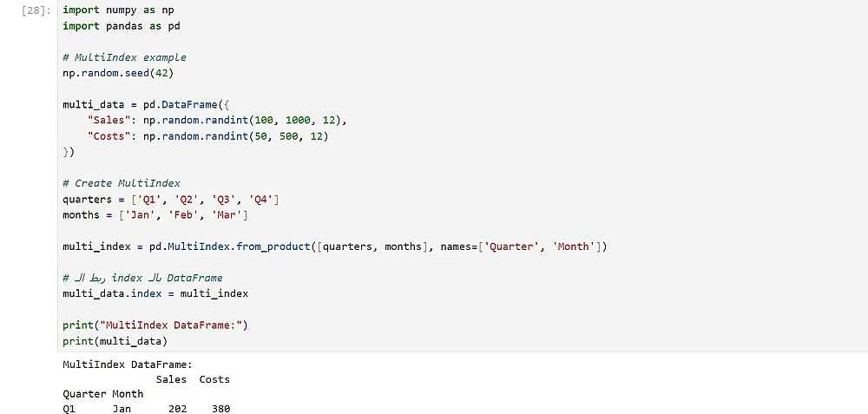Click the '# MultiIndex example' comment
The image size is (868, 414).
pos(124,57)
